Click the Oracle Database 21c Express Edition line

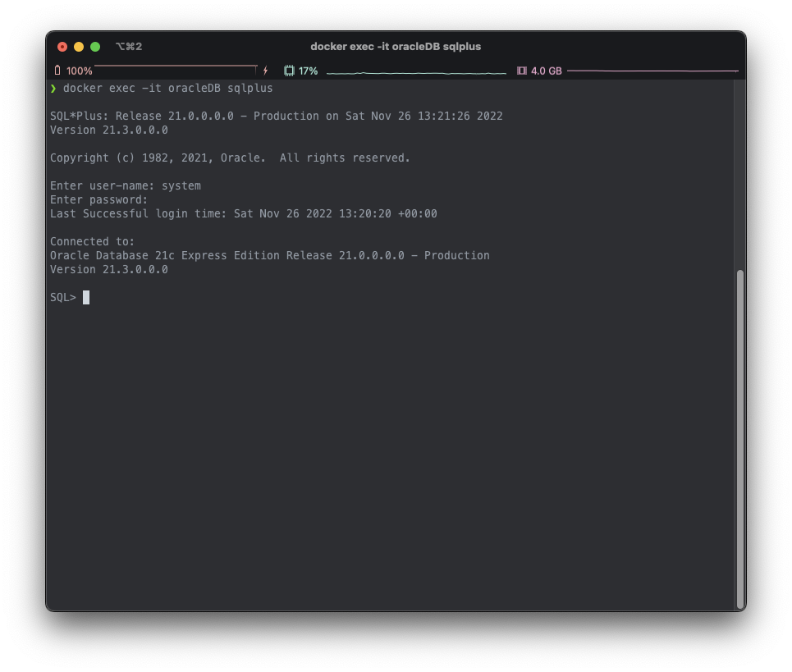pos(270,256)
